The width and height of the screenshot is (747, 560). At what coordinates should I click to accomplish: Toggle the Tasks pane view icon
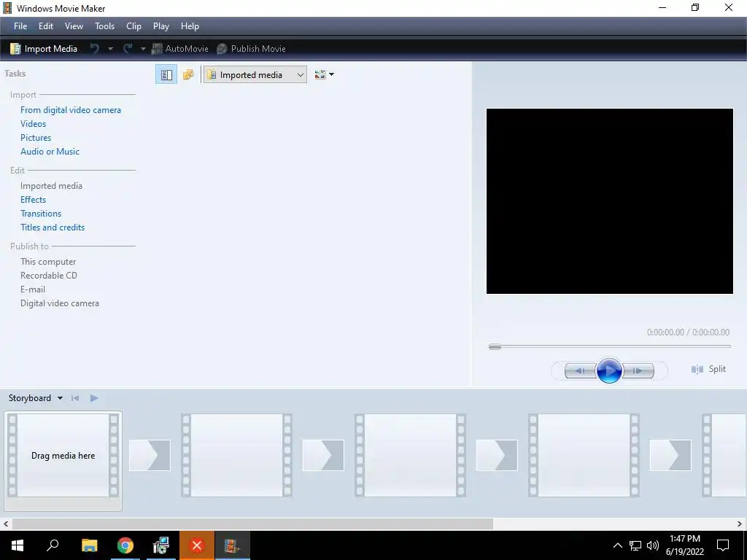pyautogui.click(x=166, y=75)
